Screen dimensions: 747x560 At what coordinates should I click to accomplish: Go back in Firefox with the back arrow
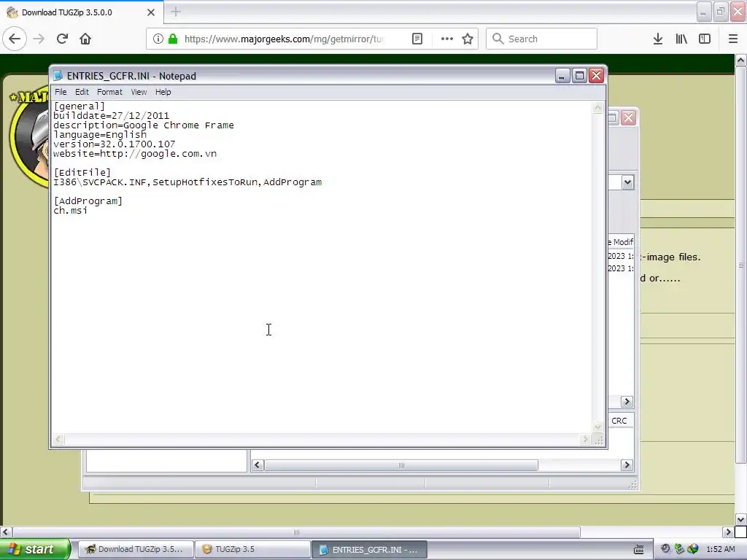(15, 39)
